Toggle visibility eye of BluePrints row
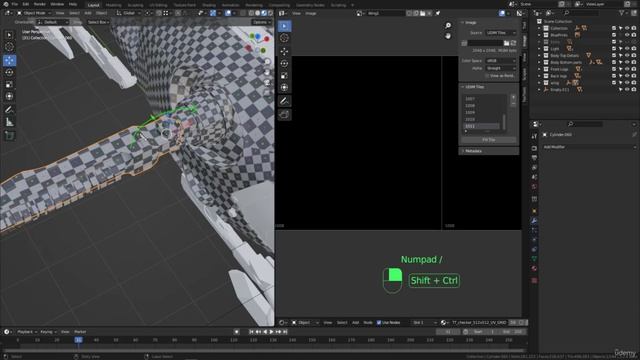The width and height of the screenshot is (640, 360). [627, 35]
